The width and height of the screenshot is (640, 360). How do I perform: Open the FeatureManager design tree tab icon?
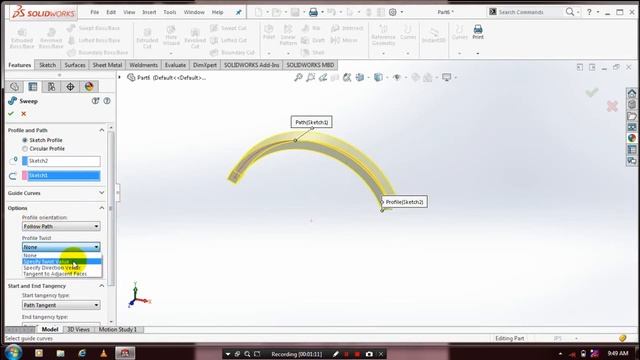pyautogui.click(x=14, y=87)
